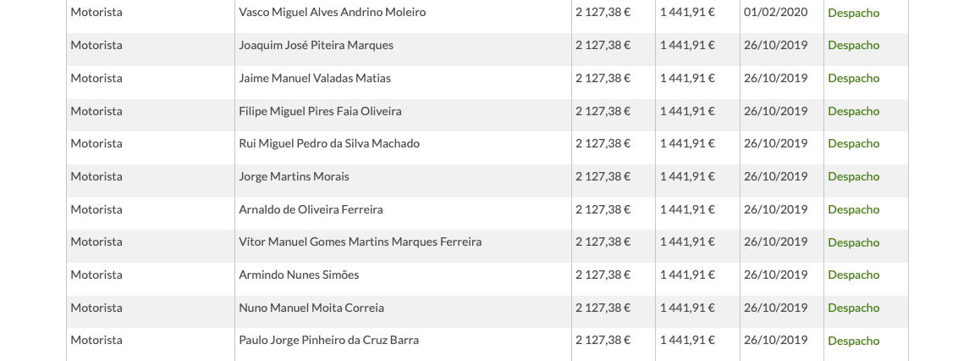Open Despacho link for Vítor Manuel Gomes Martins Marques Ferreira

tap(853, 242)
